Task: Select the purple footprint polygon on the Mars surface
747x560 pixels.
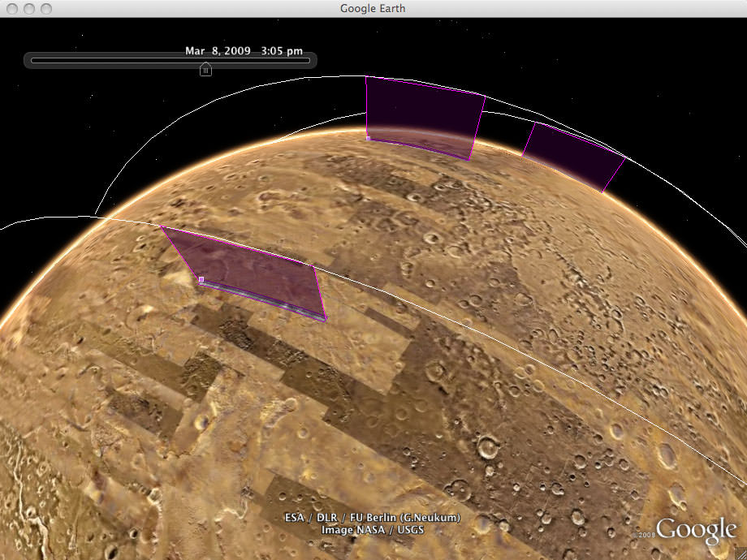Action: 248,272
